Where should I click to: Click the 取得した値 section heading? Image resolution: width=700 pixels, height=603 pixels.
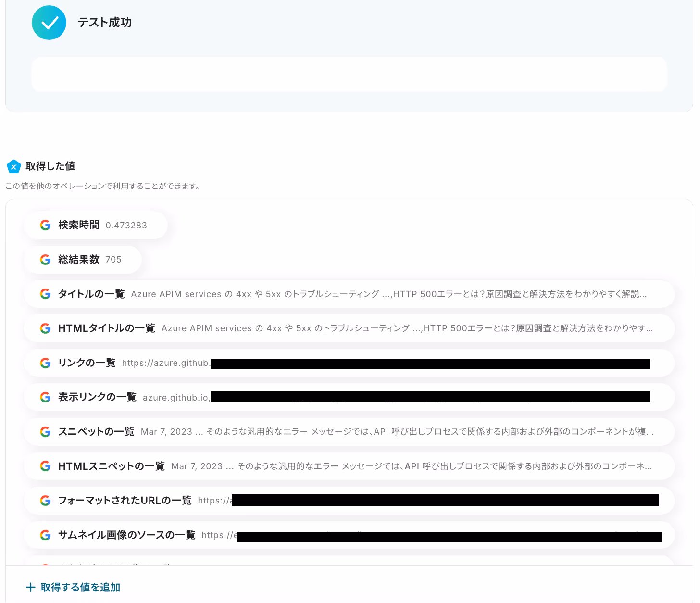(x=50, y=166)
